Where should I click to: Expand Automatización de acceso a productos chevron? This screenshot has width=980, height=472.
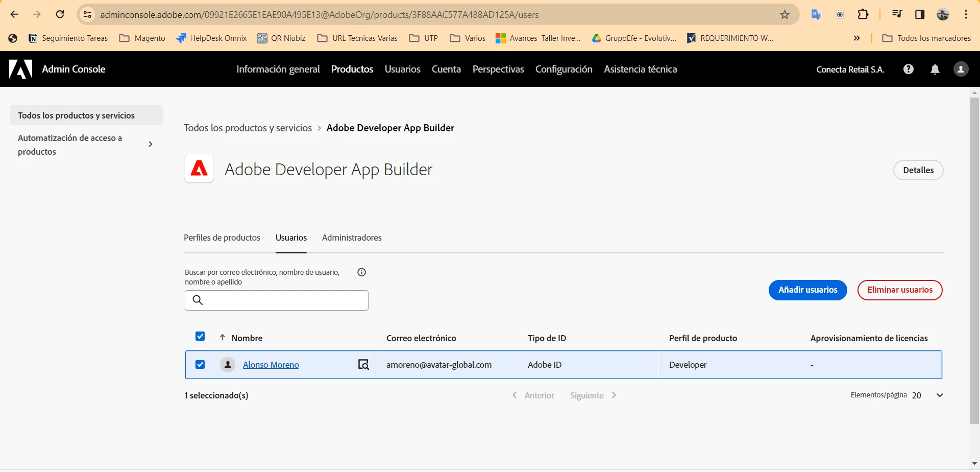[151, 145]
